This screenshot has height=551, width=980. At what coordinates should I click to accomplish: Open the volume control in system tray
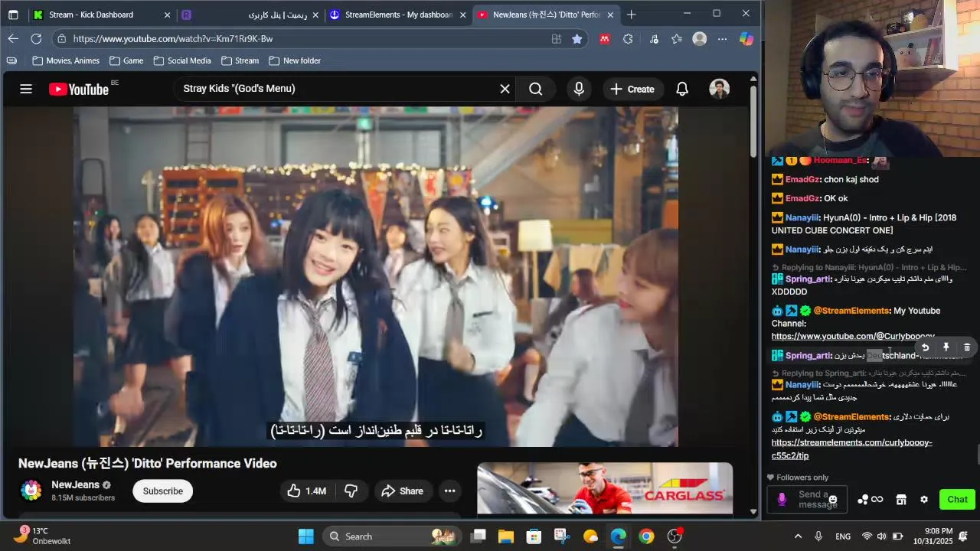881,536
